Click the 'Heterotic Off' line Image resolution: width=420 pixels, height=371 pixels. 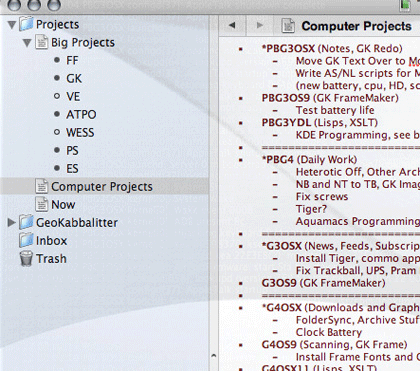(358, 172)
